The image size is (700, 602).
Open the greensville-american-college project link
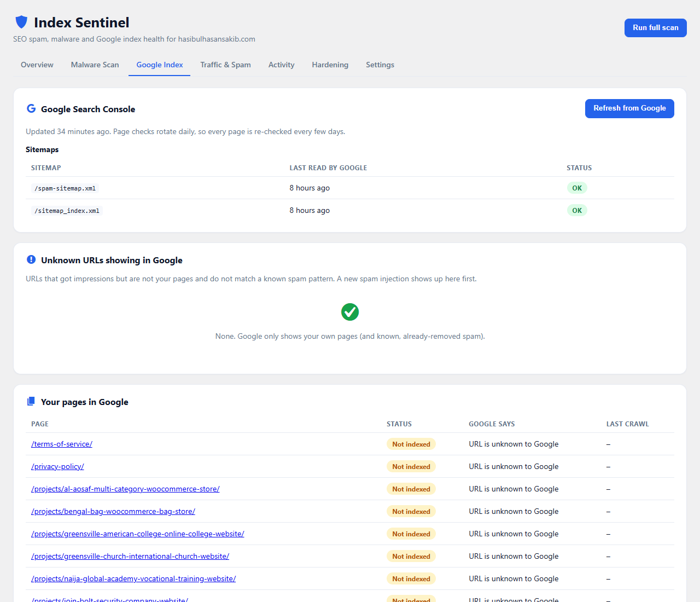pos(138,534)
